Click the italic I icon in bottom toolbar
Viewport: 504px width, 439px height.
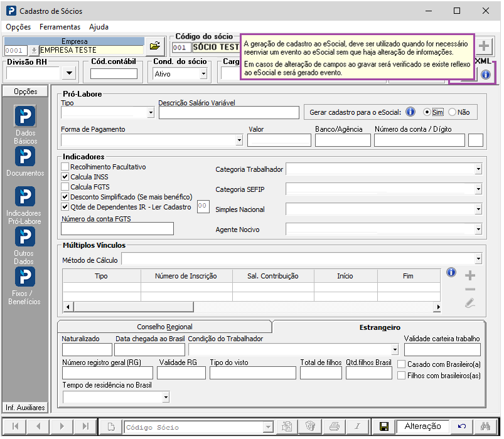pos(357,426)
